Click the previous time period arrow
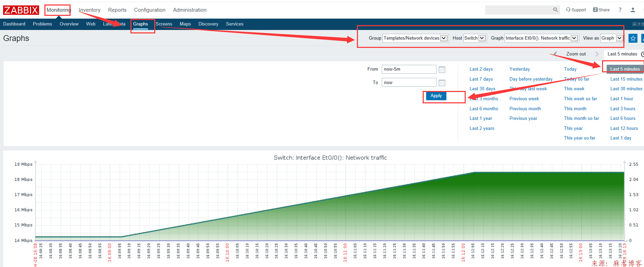This screenshot has width=644, height=267. coord(555,54)
